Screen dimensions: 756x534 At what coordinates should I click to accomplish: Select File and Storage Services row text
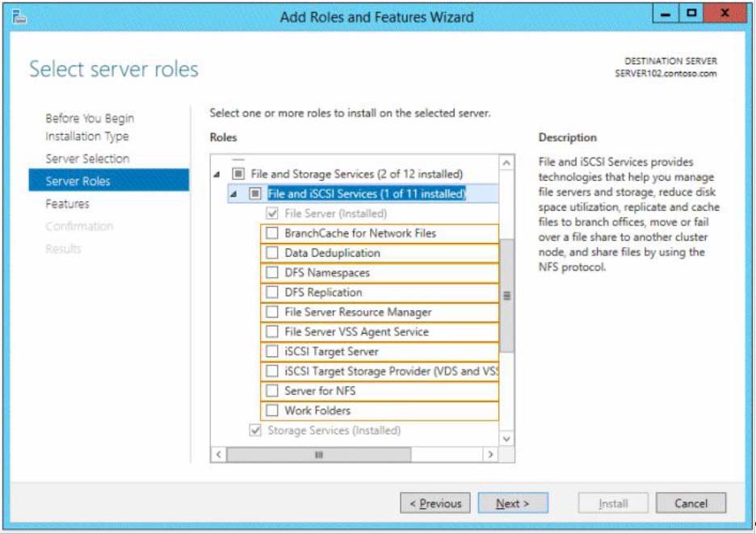click(357, 174)
